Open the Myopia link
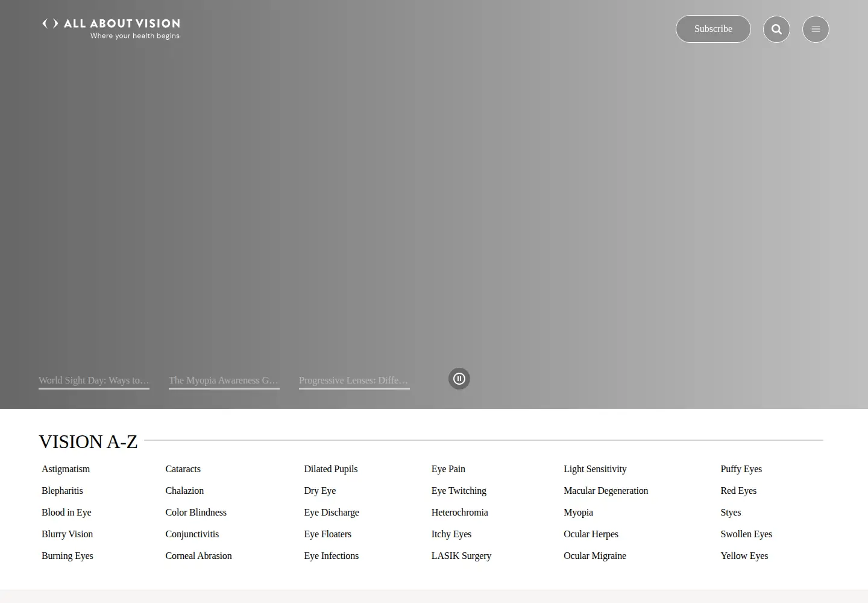The width and height of the screenshot is (868, 603). tap(579, 513)
